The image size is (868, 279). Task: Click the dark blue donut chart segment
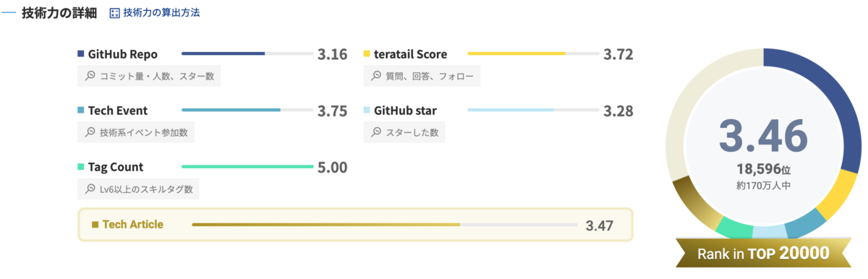(x=820, y=101)
